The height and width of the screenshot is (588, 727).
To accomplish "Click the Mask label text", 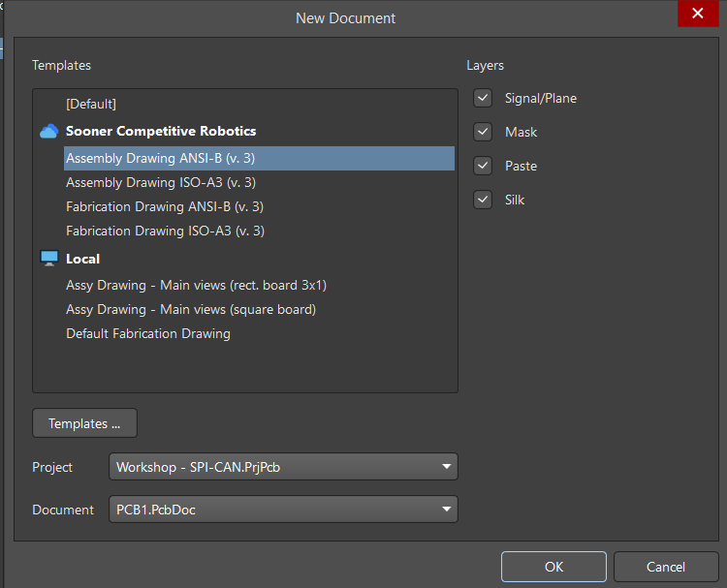I will (x=522, y=132).
